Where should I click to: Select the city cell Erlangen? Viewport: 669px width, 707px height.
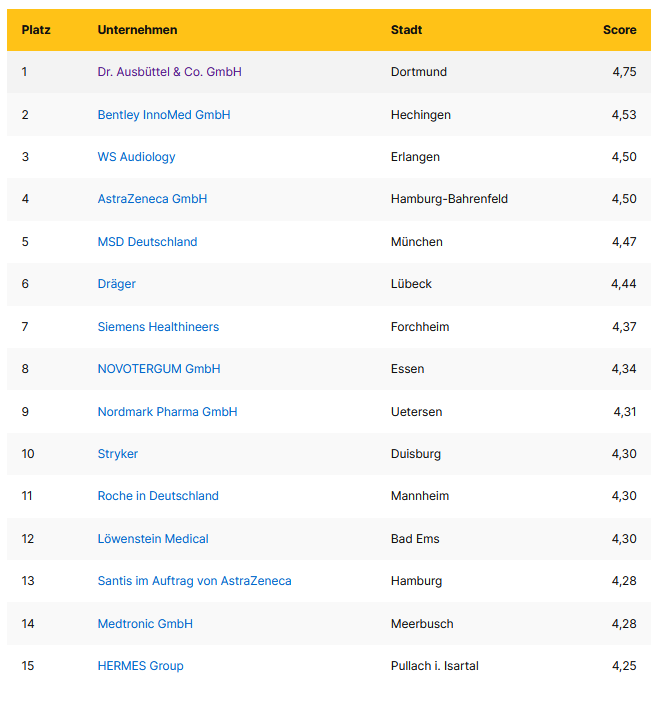tap(415, 157)
